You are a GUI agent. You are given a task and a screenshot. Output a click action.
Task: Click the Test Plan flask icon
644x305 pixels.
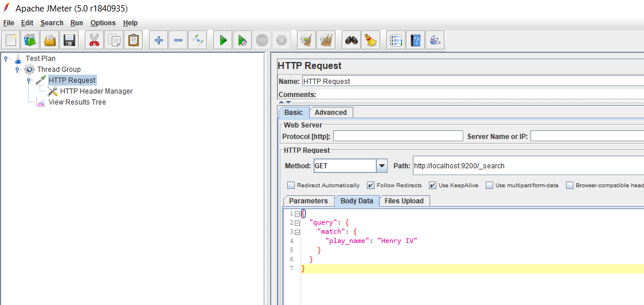17,59
